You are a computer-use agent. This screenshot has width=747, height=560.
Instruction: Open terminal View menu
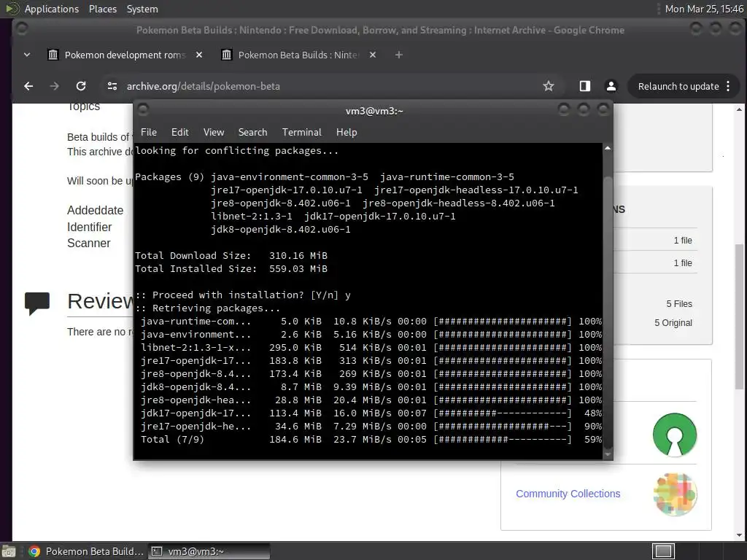[x=214, y=133]
